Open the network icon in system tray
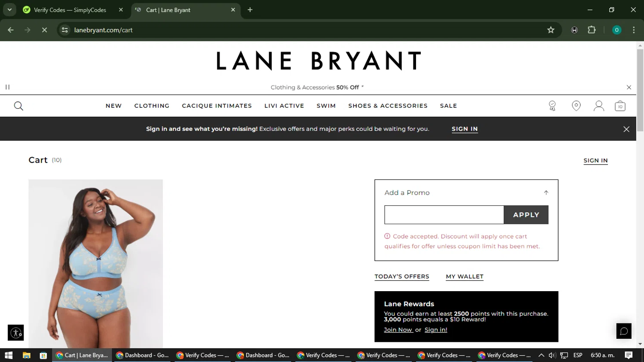This screenshot has height=362, width=644. click(564, 355)
